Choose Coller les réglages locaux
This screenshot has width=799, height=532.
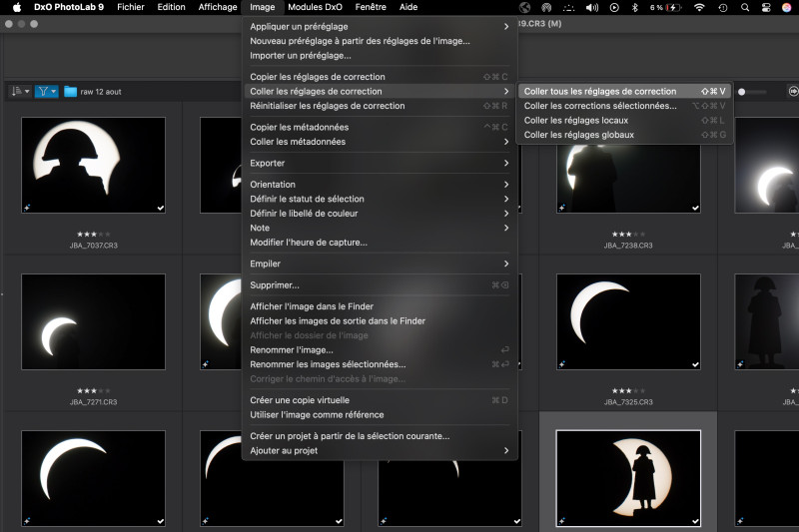(x=625, y=120)
